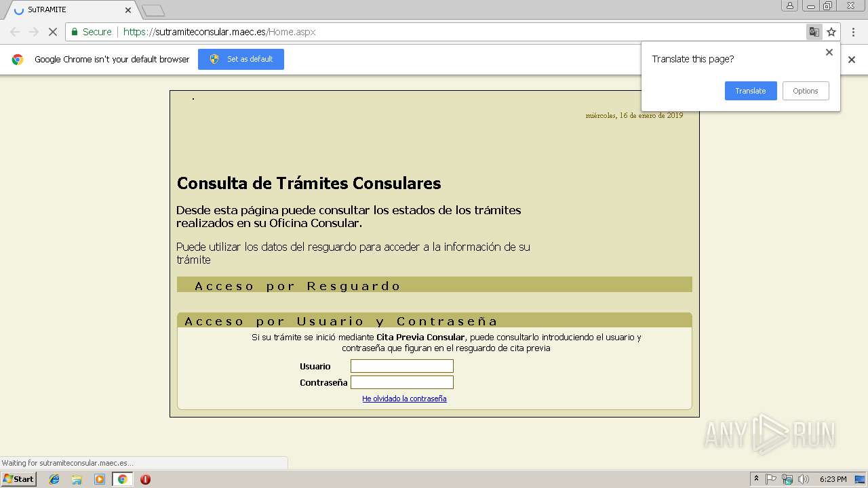Set Chrome as default browser
The image size is (868, 488).
point(241,59)
